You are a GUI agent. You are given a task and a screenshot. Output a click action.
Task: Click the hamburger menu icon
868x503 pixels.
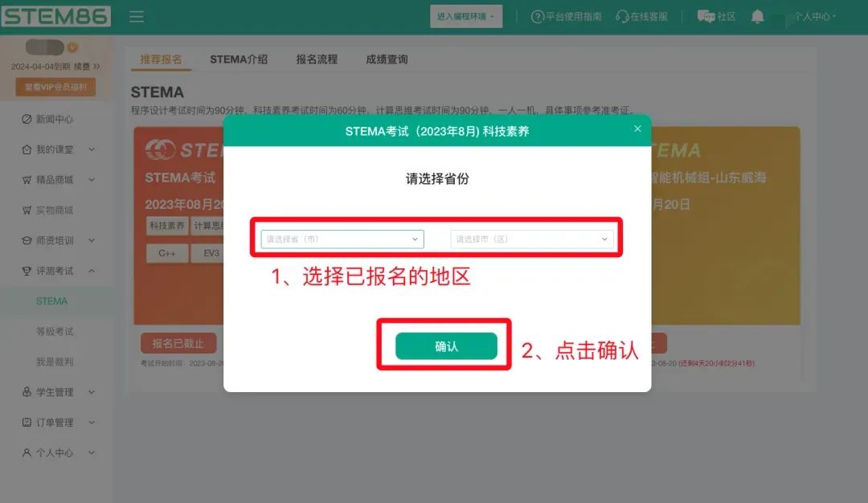[137, 17]
